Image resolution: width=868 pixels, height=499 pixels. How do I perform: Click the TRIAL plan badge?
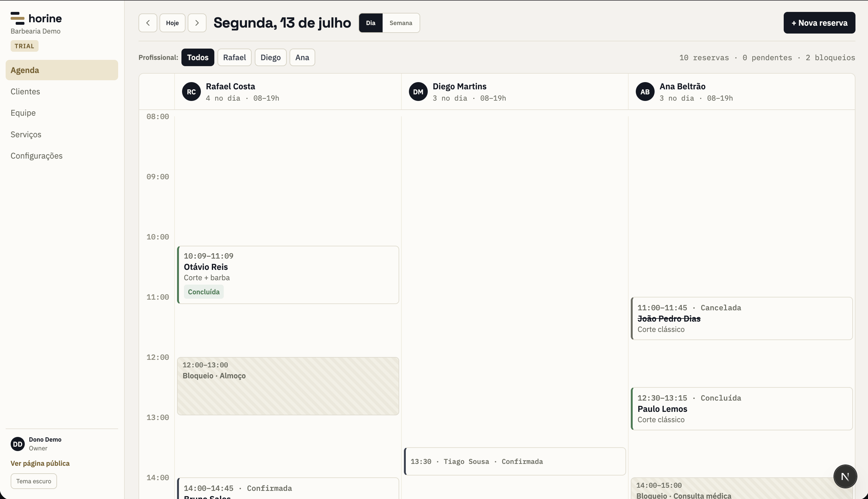[x=24, y=46]
